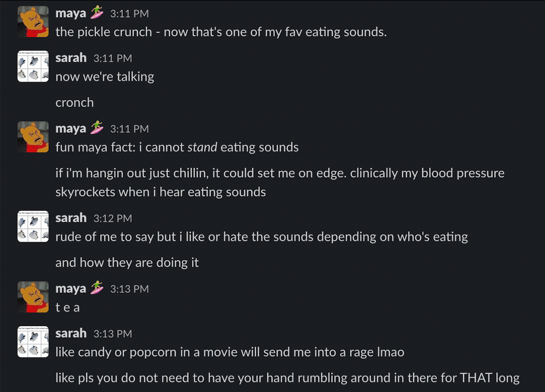Open the 3:11 PM timestamp beside sarah's name
545x392 pixels.
click(113, 58)
